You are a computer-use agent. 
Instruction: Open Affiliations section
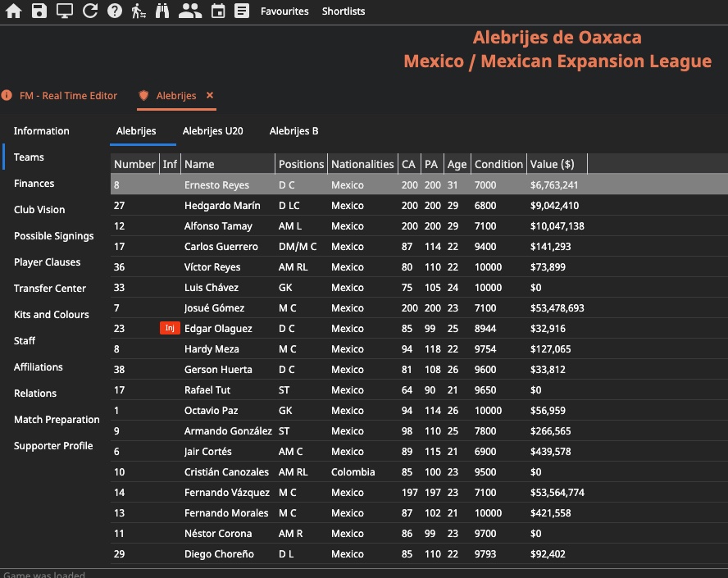pyautogui.click(x=38, y=366)
